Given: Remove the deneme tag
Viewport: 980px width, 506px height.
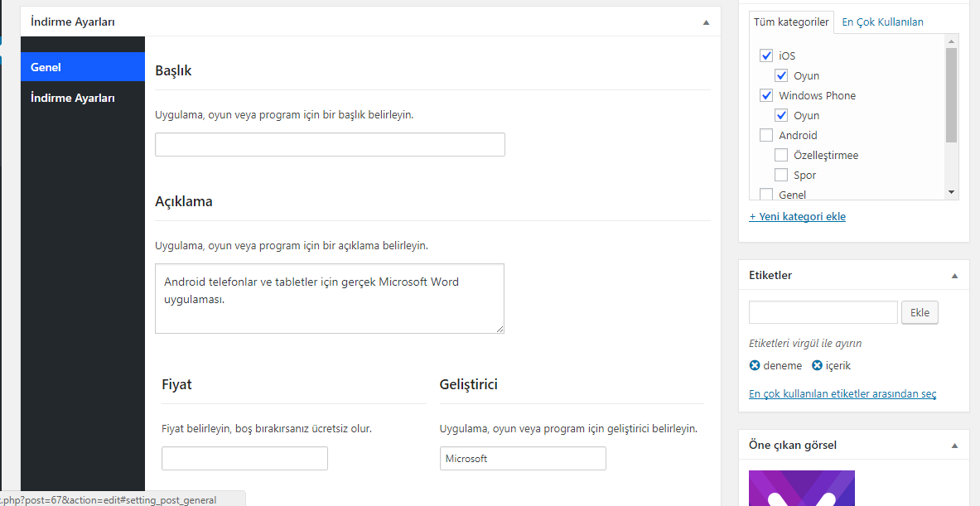Looking at the screenshot, I should (755, 365).
